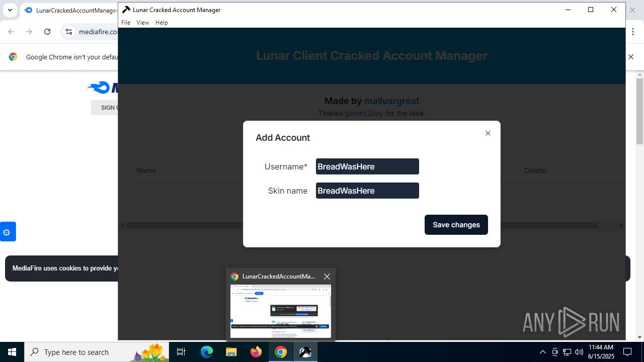This screenshot has width=644, height=362.
Task: Click the Username input field
Action: click(367, 166)
